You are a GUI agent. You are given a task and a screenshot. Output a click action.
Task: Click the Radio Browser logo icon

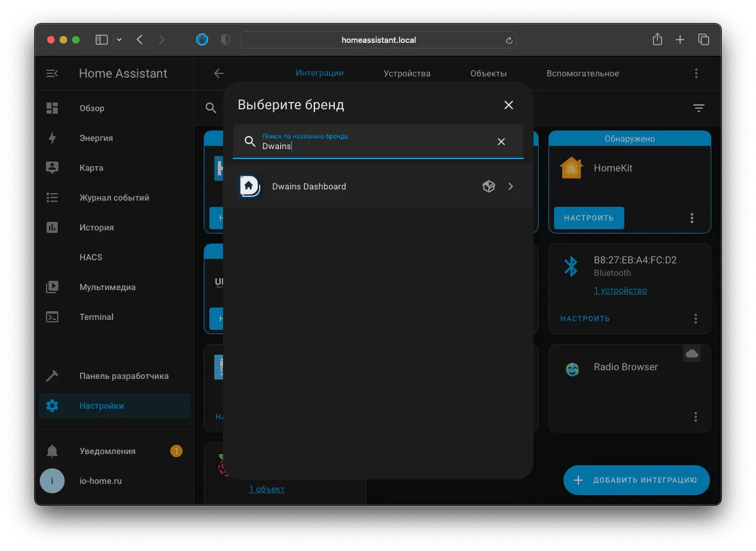(x=572, y=370)
